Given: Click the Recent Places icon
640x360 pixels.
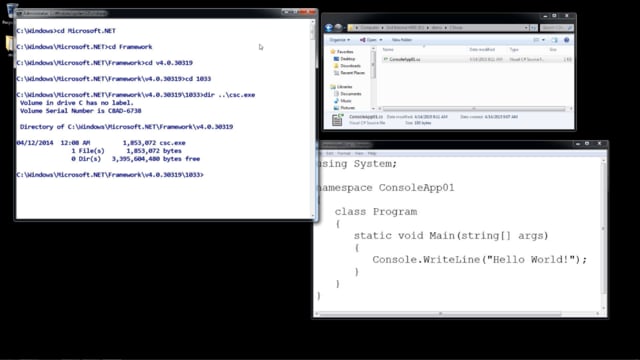Looking at the screenshot, I should click(336, 73).
